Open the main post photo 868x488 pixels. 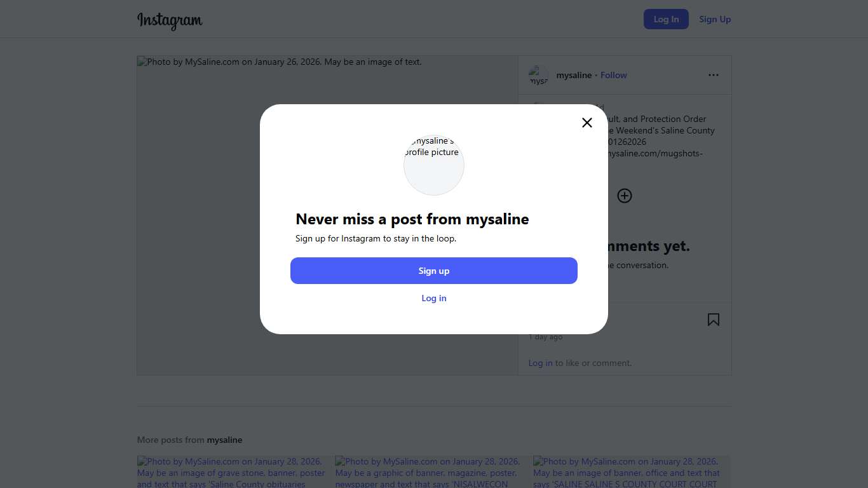pos(327,215)
